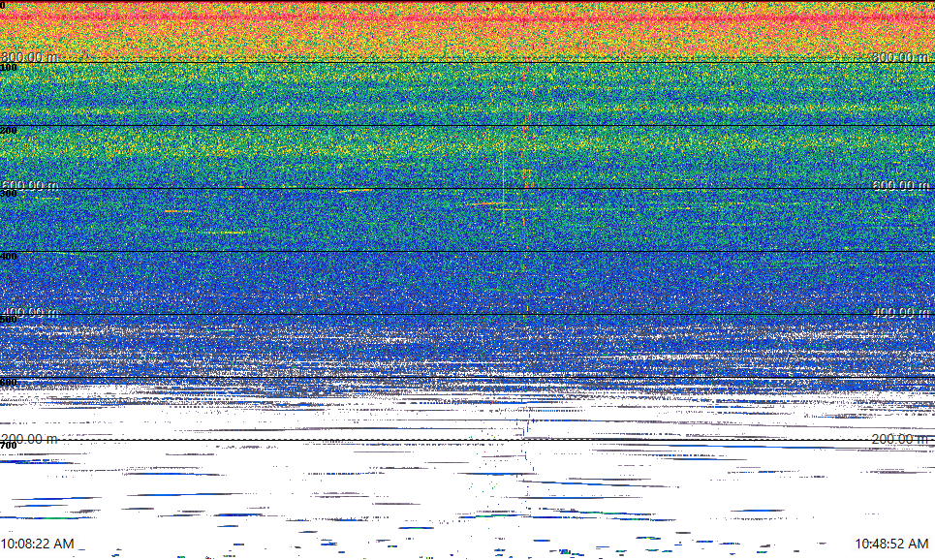The height and width of the screenshot is (560, 935).
Task: Select the left-edge 400.00 m range label
Action: [x=30, y=312]
